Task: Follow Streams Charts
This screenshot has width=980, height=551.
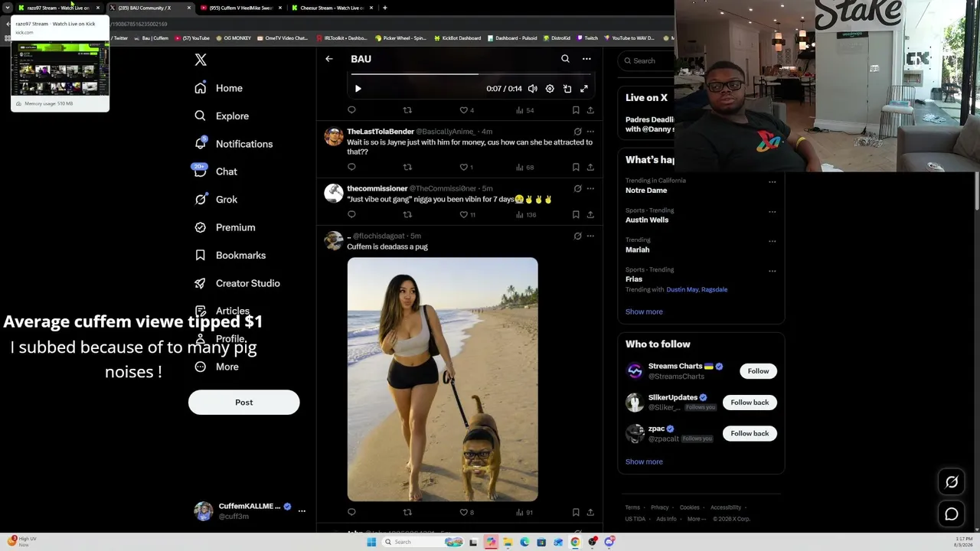Action: coord(758,371)
